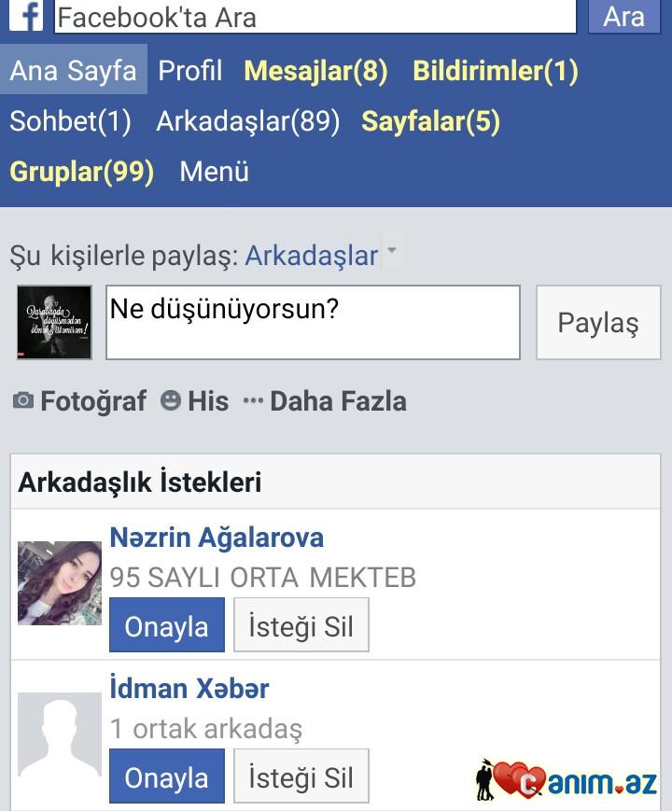Expand the Arkadaşlar audience dropdown arrow
This screenshot has height=811, width=672.
[392, 251]
